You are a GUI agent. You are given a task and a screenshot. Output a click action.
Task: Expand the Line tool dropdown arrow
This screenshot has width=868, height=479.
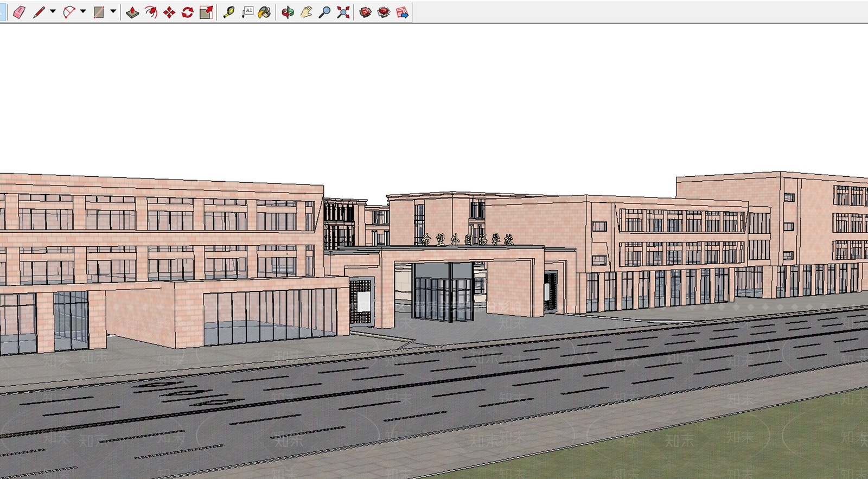[x=53, y=11]
